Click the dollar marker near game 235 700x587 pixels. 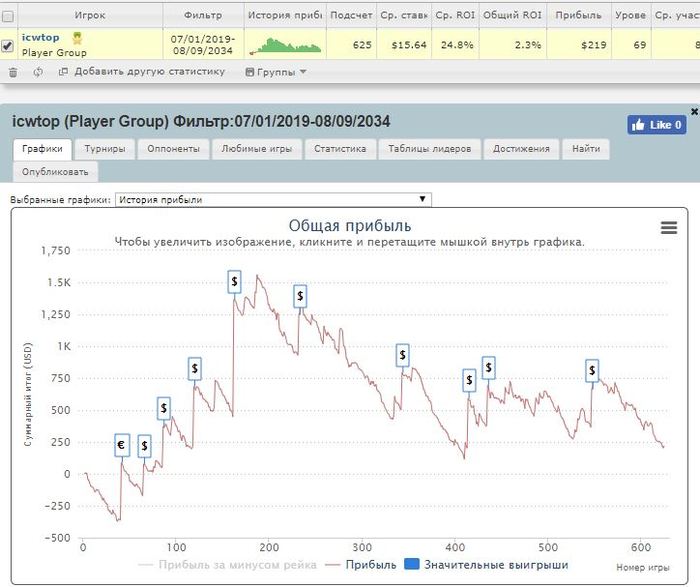coord(300,296)
